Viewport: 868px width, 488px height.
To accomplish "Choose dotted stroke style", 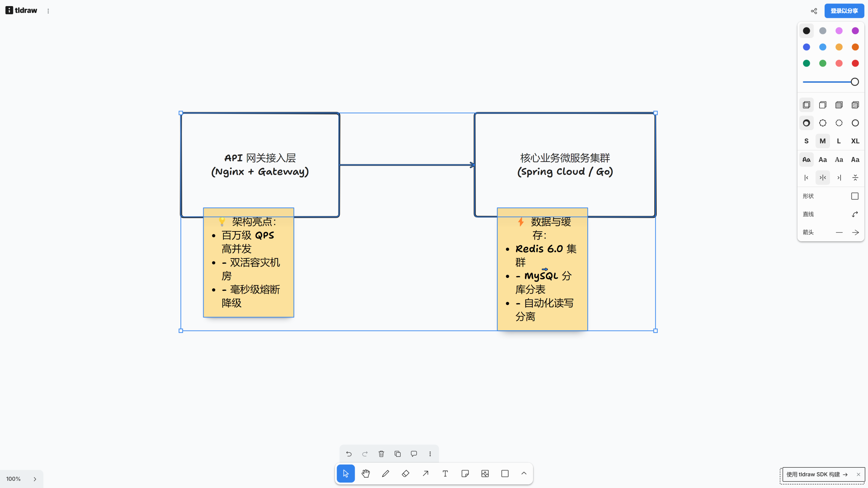I will point(839,123).
